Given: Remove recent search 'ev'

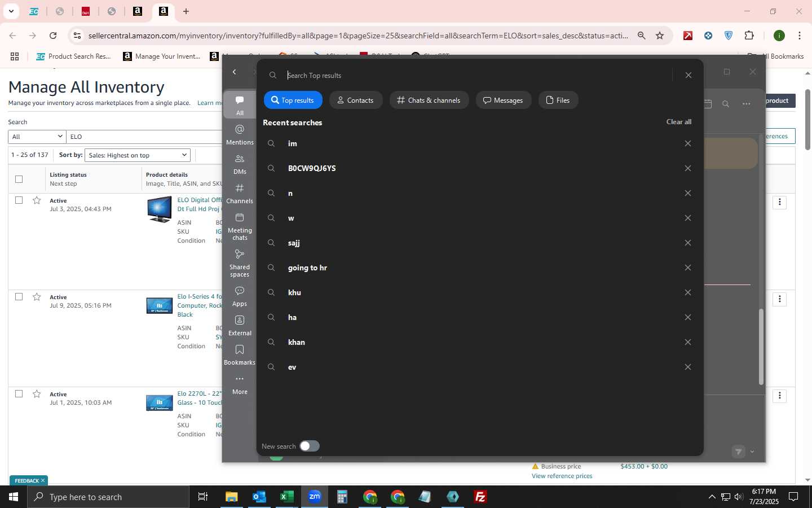Looking at the screenshot, I should (688, 367).
